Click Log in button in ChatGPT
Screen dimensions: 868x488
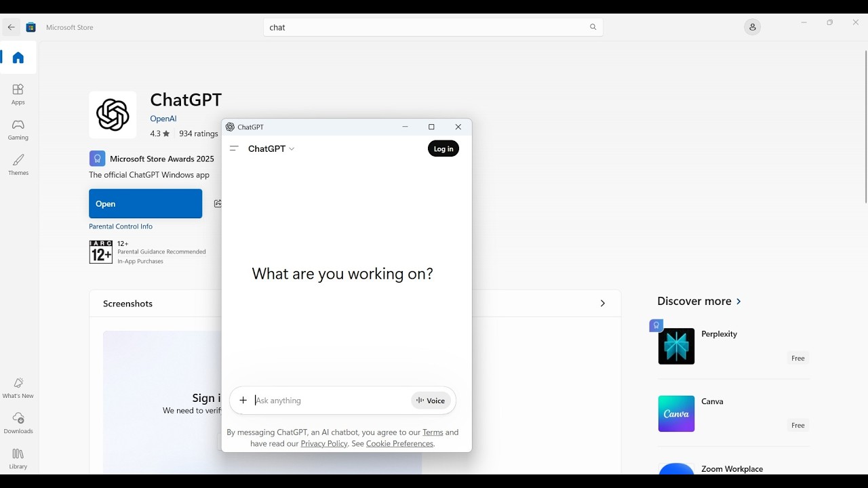point(443,148)
